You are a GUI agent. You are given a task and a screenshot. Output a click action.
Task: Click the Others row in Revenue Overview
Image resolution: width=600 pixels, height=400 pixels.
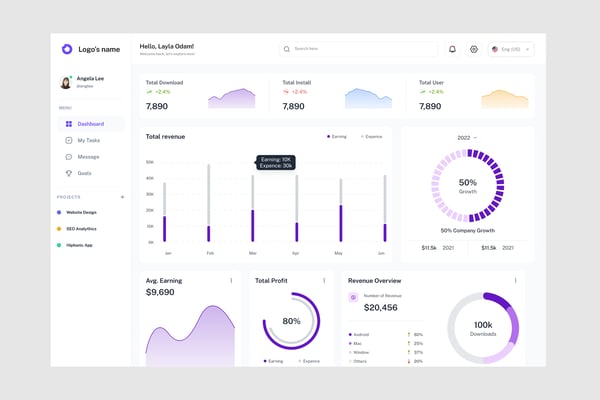point(386,361)
